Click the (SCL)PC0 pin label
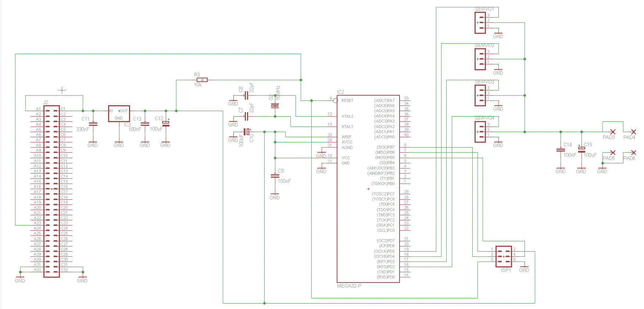This screenshot has width=644, height=309. point(386,230)
